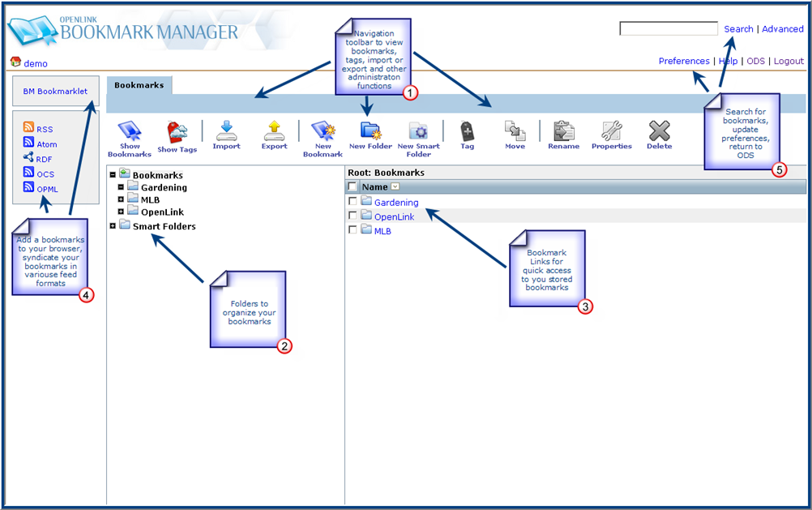Go to the ODS link
Screen dimensions: 812x510
[755, 61]
